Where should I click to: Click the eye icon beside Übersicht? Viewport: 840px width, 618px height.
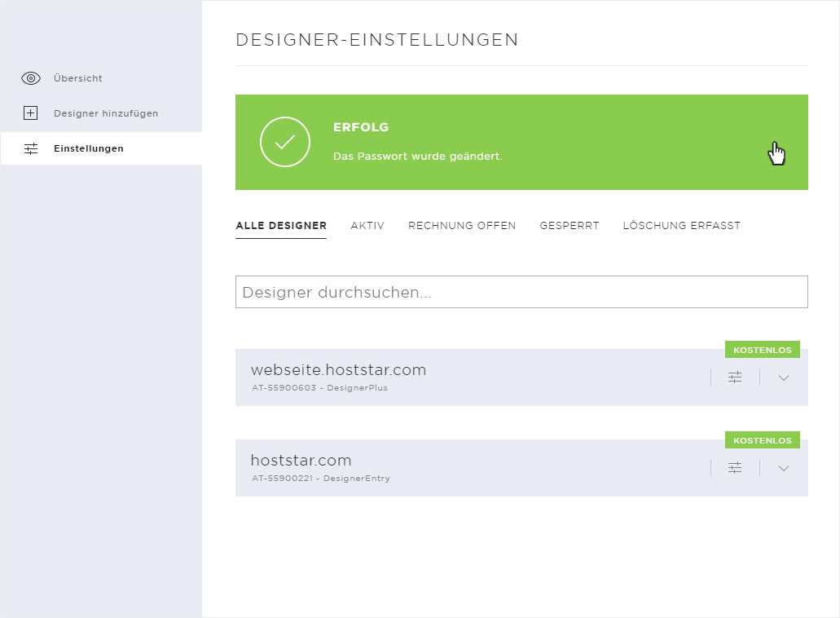(x=31, y=78)
